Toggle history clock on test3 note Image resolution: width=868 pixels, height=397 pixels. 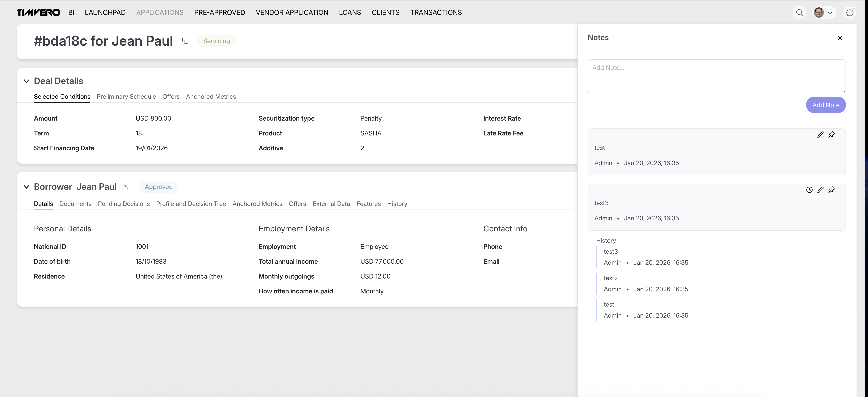pyautogui.click(x=809, y=190)
